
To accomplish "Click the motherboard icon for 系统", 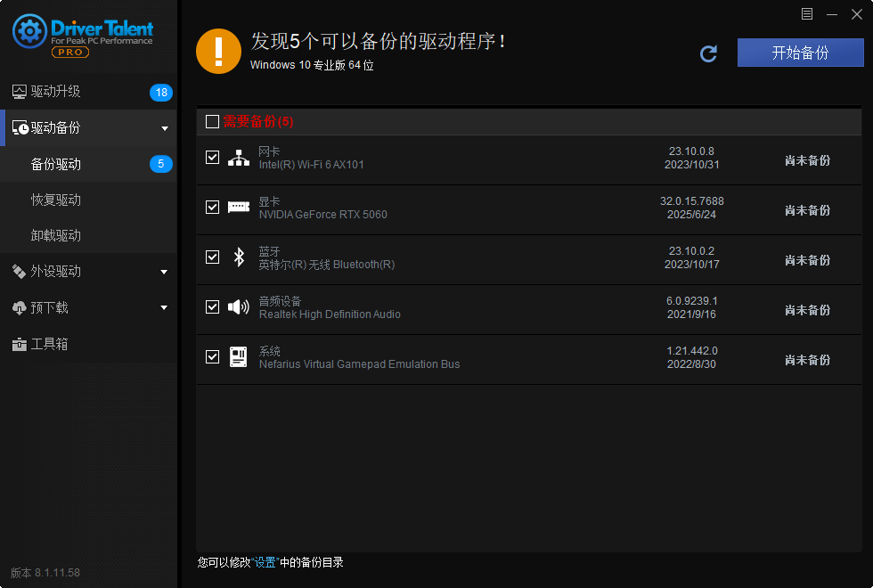I will tap(239, 357).
